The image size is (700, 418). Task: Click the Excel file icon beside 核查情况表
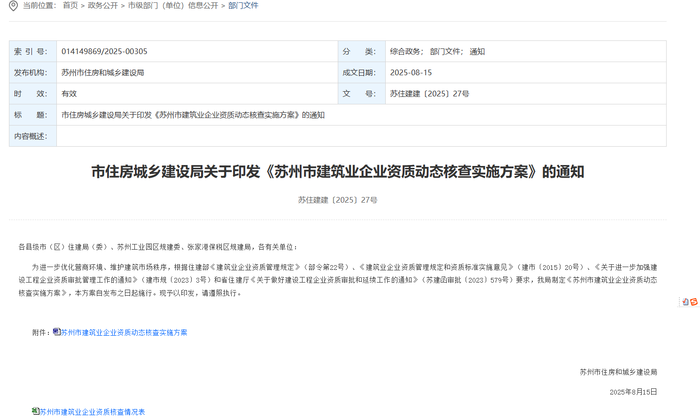36,411
